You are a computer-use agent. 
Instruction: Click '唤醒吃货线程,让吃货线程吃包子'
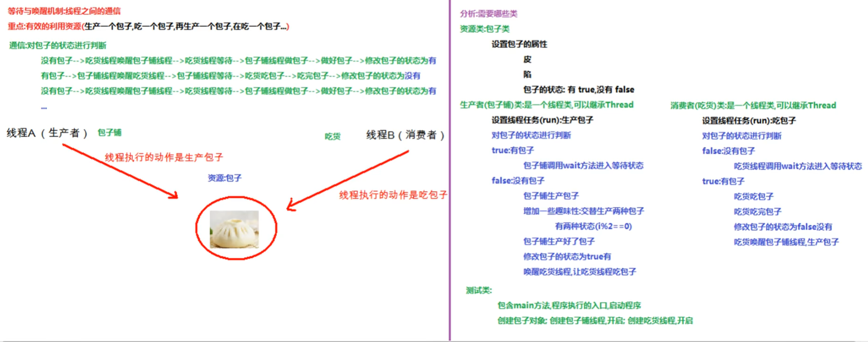click(580, 272)
